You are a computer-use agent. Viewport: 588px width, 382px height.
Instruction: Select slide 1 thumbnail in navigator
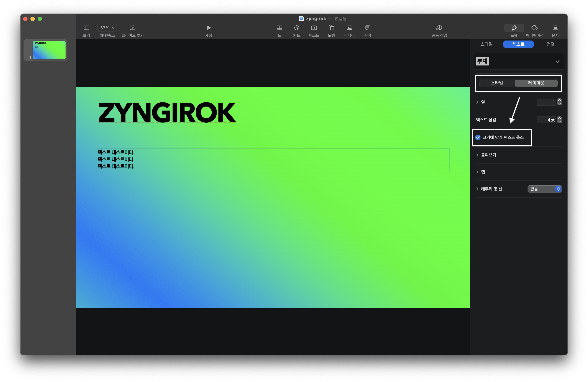pos(49,50)
